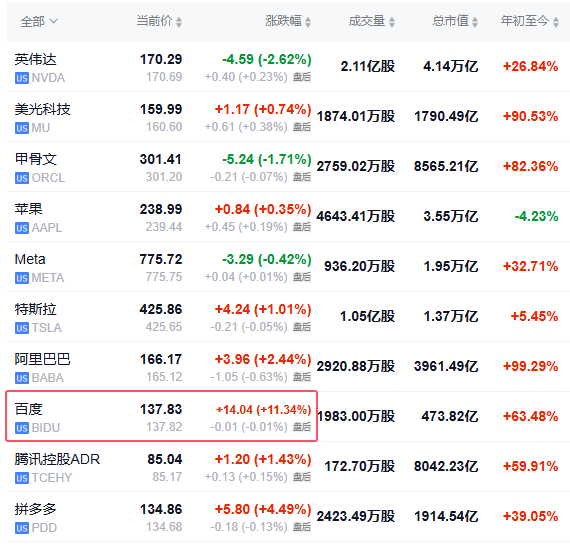The image size is (570, 547).
Task: Open the 腾讯控股ADR stock entry
Action: 57,459
